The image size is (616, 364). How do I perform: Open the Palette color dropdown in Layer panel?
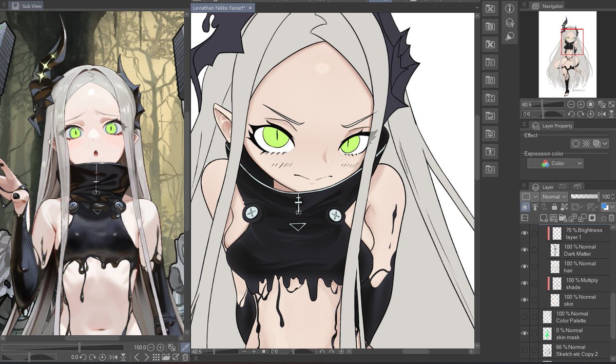[x=529, y=197]
